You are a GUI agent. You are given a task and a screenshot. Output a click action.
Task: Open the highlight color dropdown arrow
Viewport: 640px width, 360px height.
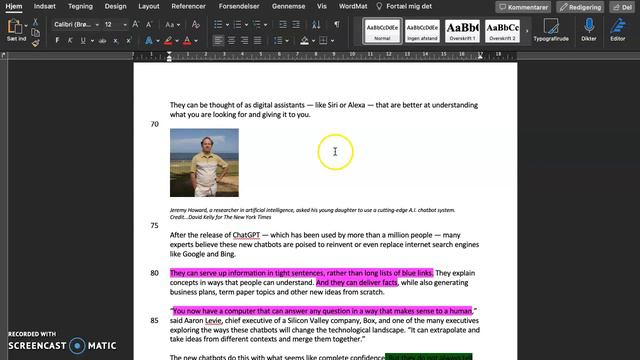(177, 41)
